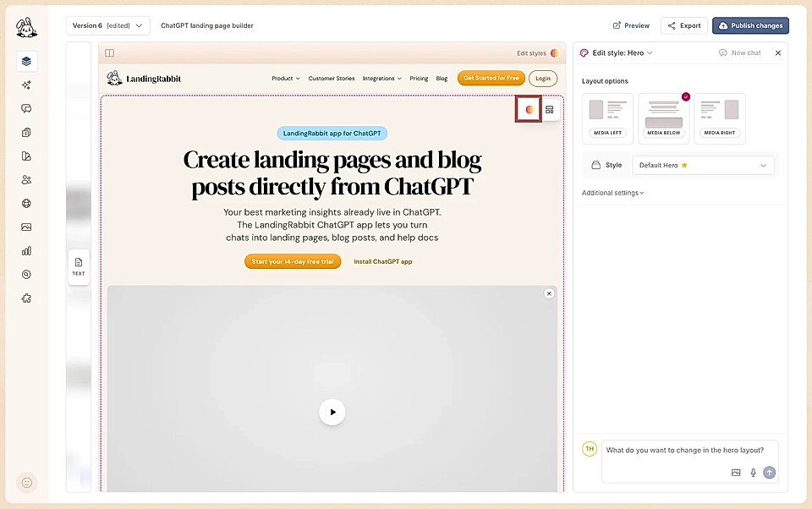Screen dimensions: 812x509
Task: Click the smiley face feedback icon
Action: tap(26, 483)
